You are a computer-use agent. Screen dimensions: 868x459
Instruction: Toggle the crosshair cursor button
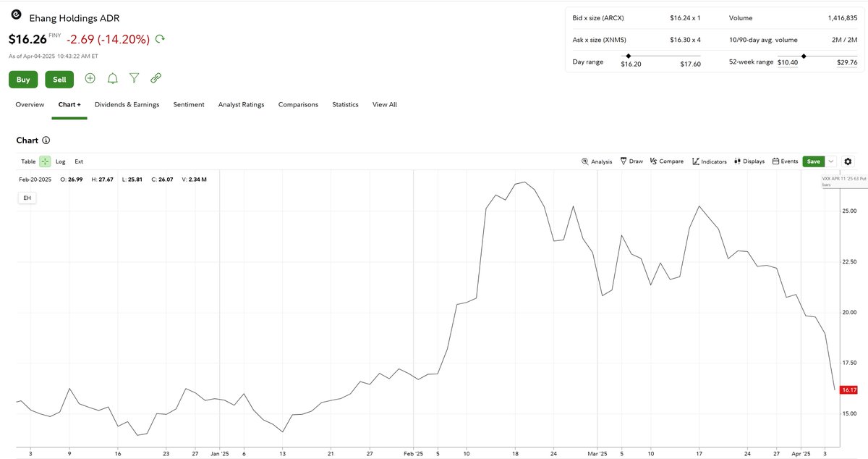coord(46,161)
